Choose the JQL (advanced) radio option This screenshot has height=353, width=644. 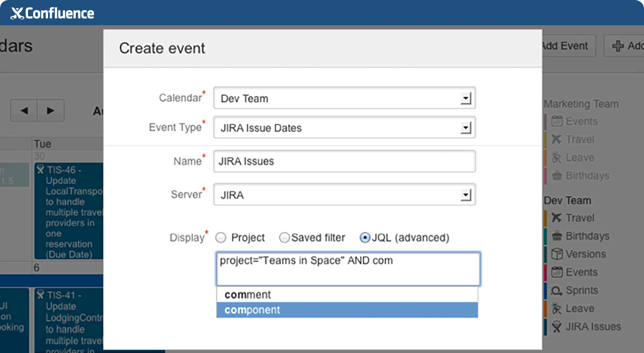point(365,238)
